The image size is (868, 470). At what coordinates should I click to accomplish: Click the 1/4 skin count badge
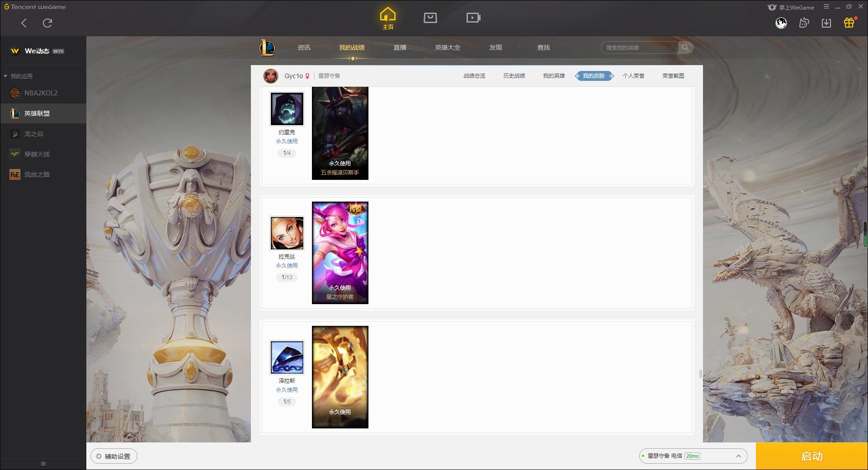pos(287,153)
